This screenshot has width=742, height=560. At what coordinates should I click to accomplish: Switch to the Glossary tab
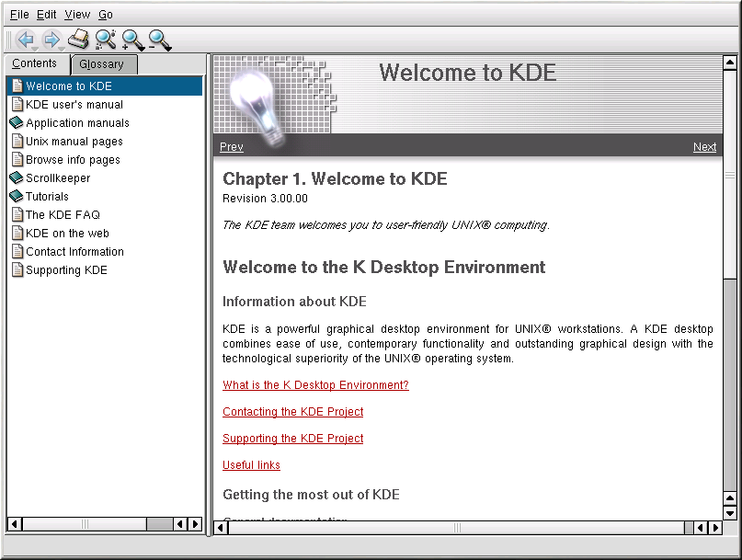tap(102, 64)
